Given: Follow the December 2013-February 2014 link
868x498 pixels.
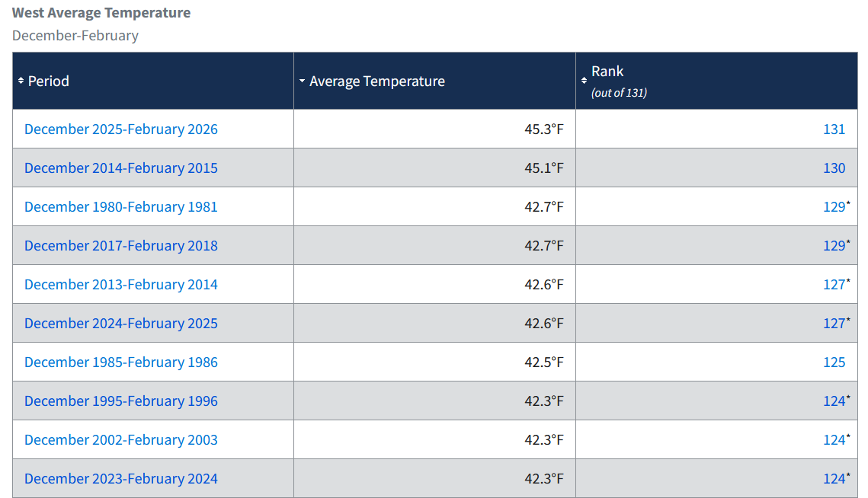Looking at the screenshot, I should (121, 285).
